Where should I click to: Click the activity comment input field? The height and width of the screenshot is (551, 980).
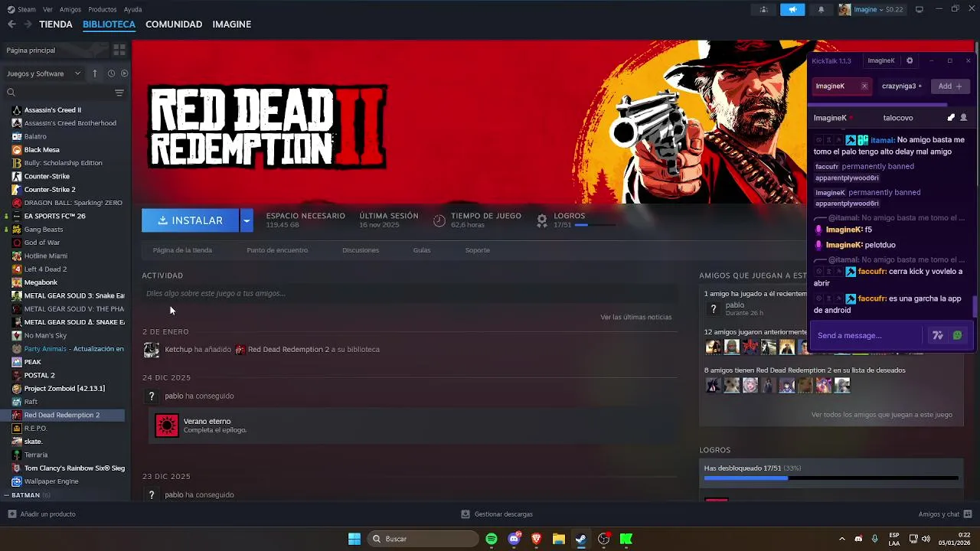click(x=410, y=293)
